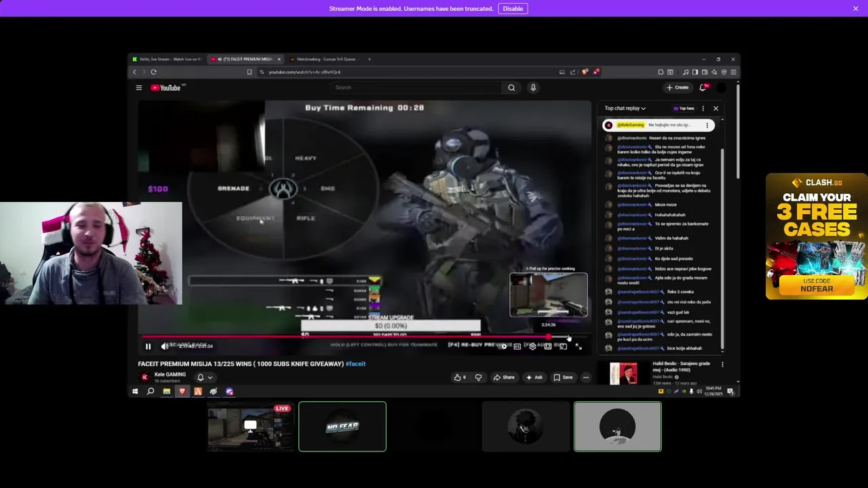The height and width of the screenshot is (488, 868).
Task: Open chat replay more options menu
Action: 703,108
